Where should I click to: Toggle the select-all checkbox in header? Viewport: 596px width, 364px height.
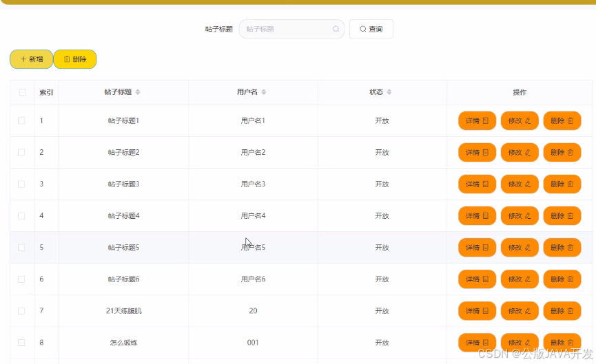pyautogui.click(x=23, y=92)
